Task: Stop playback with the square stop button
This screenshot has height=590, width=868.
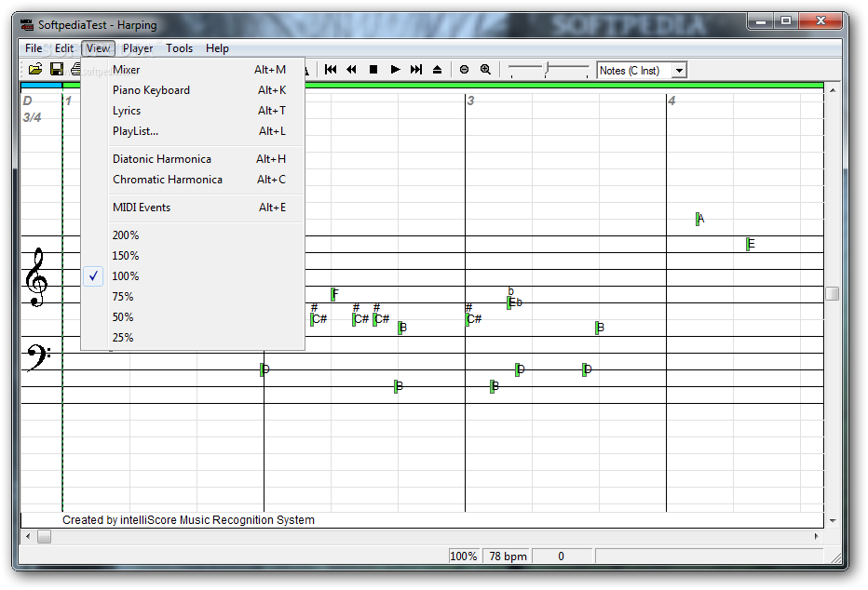Action: pos(373,69)
